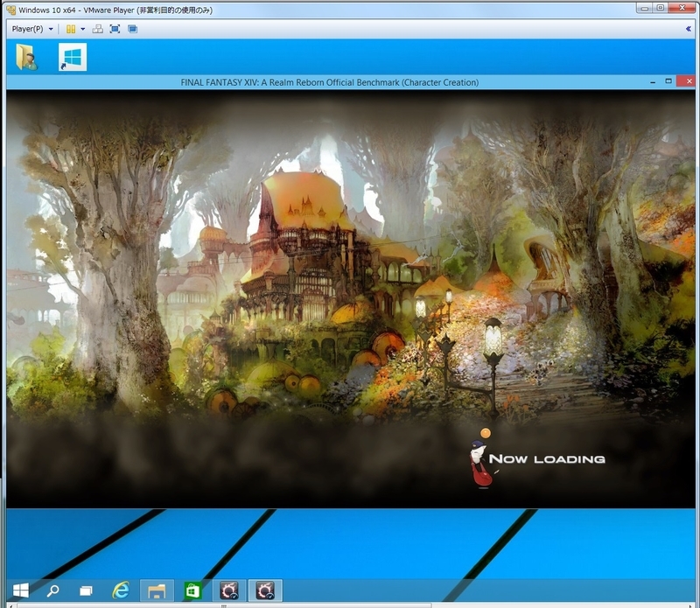Toggle Unity mode toolbar icon
700x608 pixels.
point(132,29)
